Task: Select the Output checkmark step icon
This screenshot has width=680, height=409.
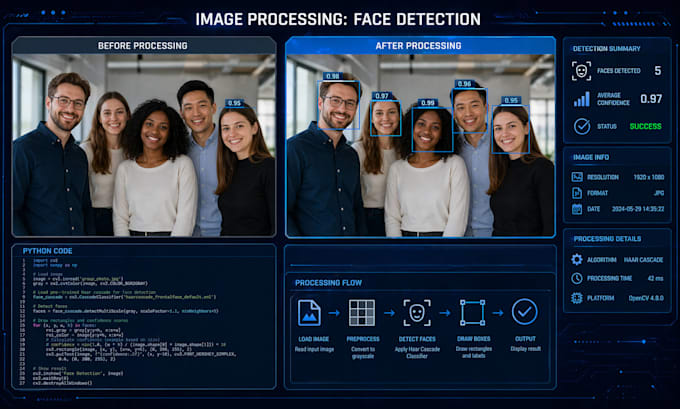Action: (x=525, y=312)
